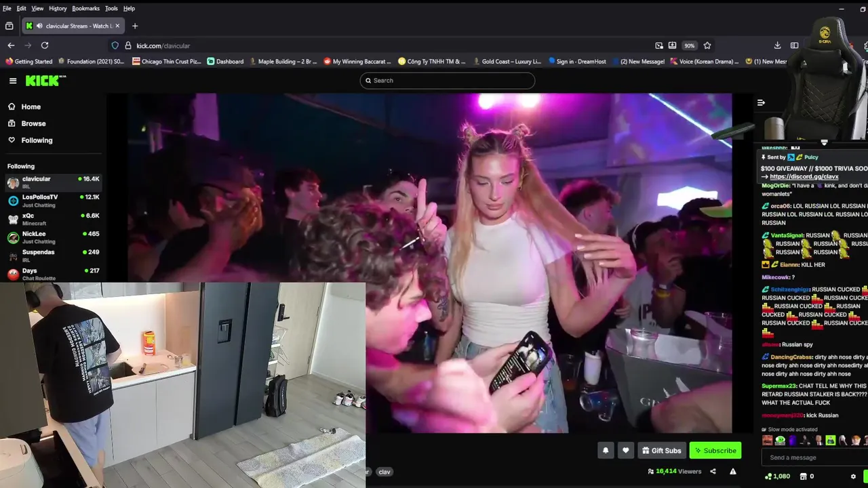Select Days channel in the Following list
This screenshot has width=868, height=488.
[x=53, y=274]
